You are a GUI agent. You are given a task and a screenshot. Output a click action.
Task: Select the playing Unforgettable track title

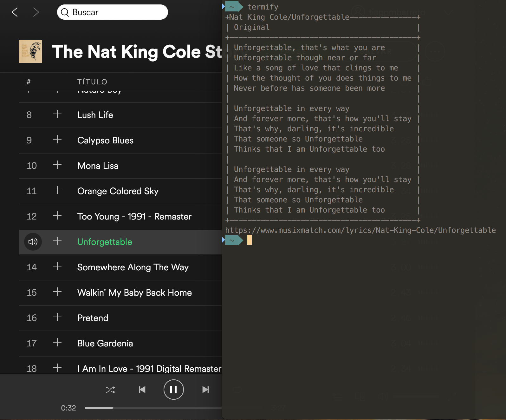pyautogui.click(x=105, y=242)
